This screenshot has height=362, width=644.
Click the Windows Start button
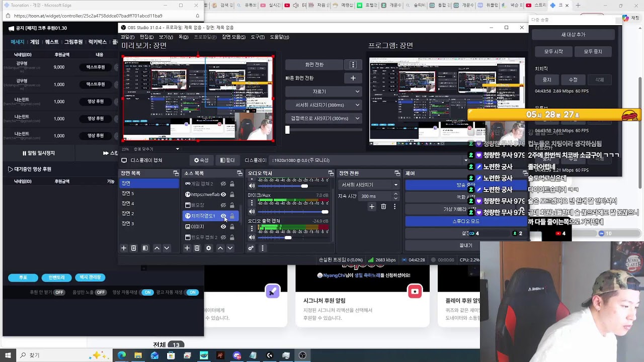click(8, 355)
